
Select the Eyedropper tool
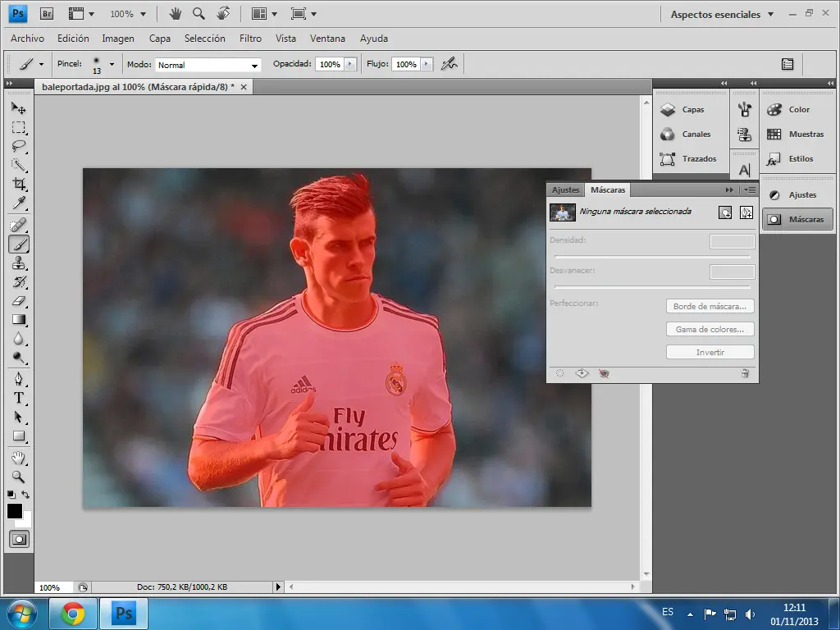tap(19, 203)
